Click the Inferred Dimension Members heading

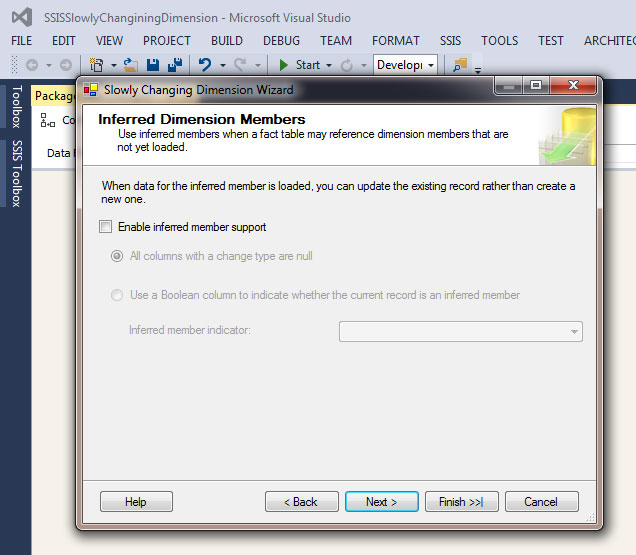[x=202, y=119]
